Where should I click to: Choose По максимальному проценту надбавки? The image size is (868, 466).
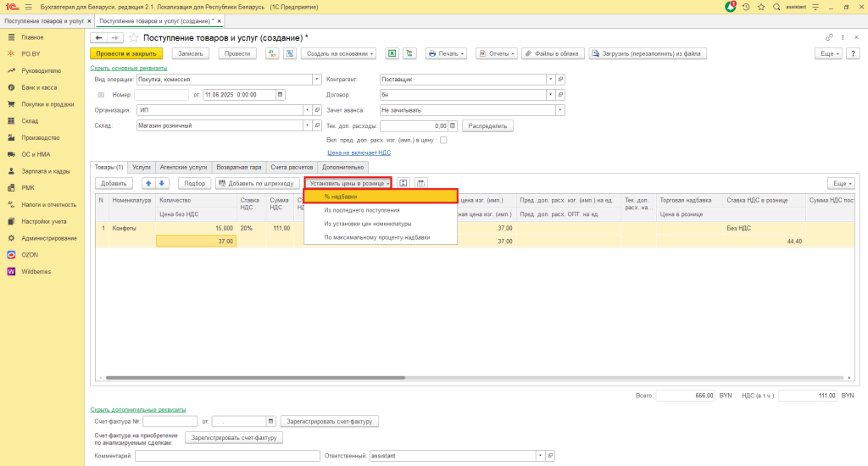click(381, 237)
